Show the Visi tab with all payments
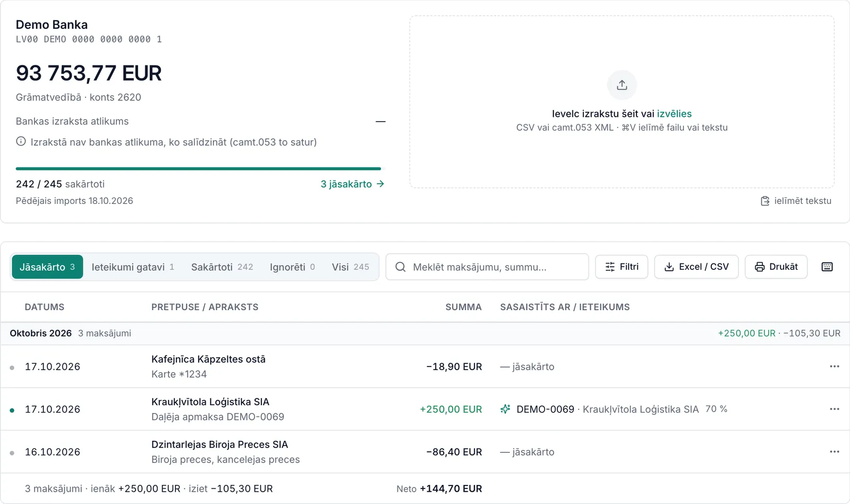Viewport: 850px width, 504px height. coord(350,267)
